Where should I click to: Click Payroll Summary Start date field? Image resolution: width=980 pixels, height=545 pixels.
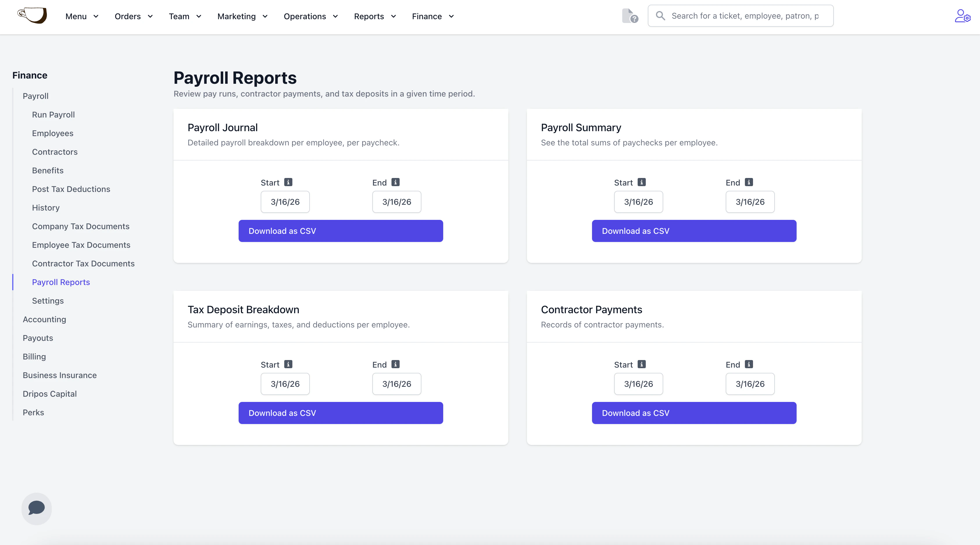point(638,202)
